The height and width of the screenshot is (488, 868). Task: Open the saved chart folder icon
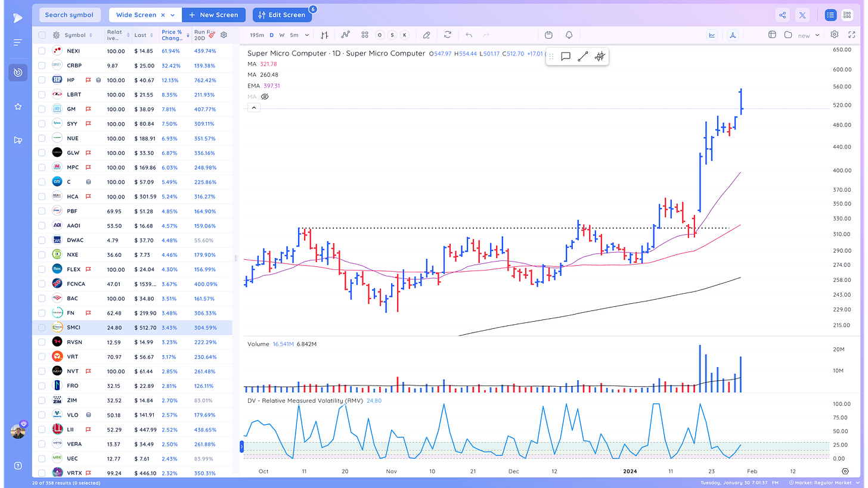click(x=788, y=35)
